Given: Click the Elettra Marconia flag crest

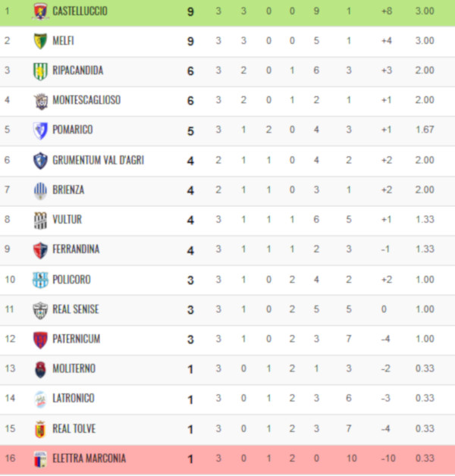Looking at the screenshot, I should click(40, 459).
